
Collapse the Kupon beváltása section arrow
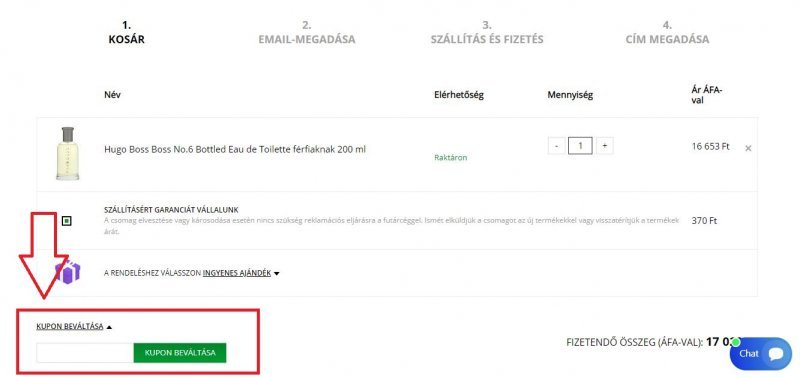pos(109,327)
